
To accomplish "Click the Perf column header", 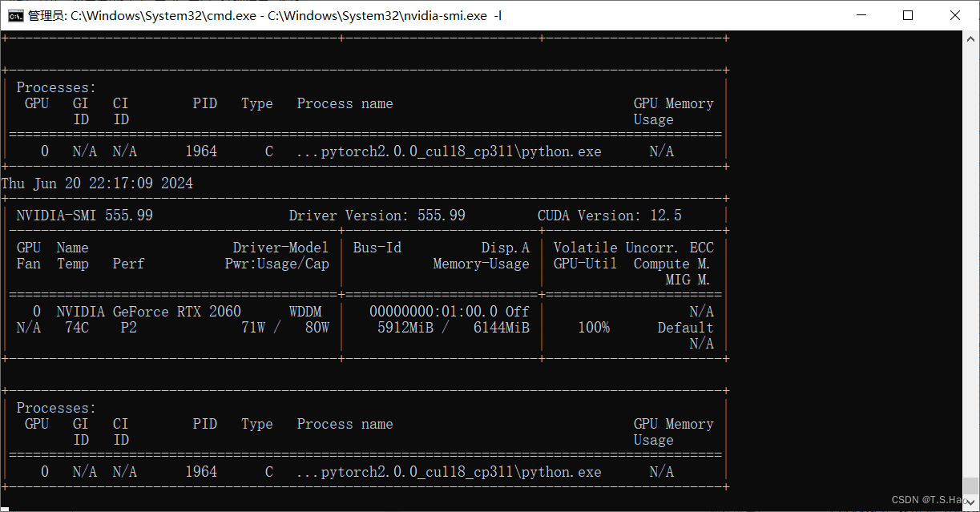I will pyautogui.click(x=129, y=264).
